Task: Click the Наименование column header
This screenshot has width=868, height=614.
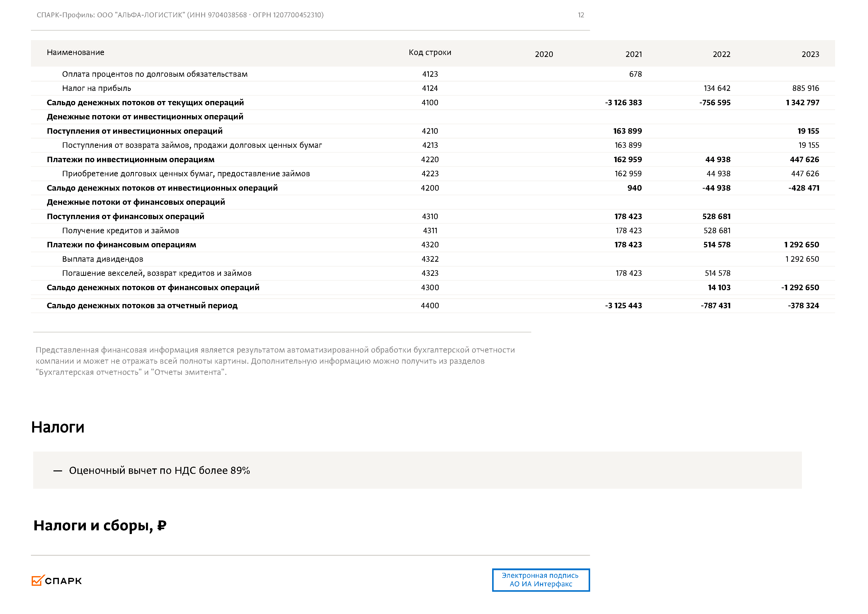Action: coord(76,52)
